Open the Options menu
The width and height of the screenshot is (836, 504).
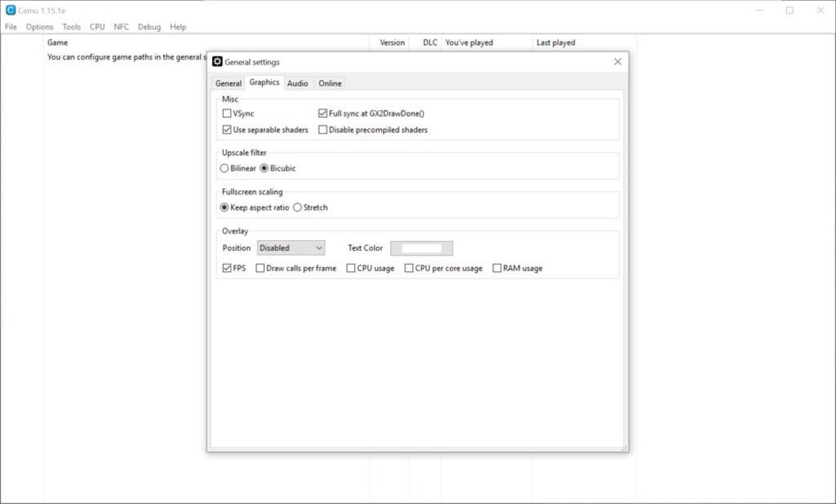click(x=39, y=27)
